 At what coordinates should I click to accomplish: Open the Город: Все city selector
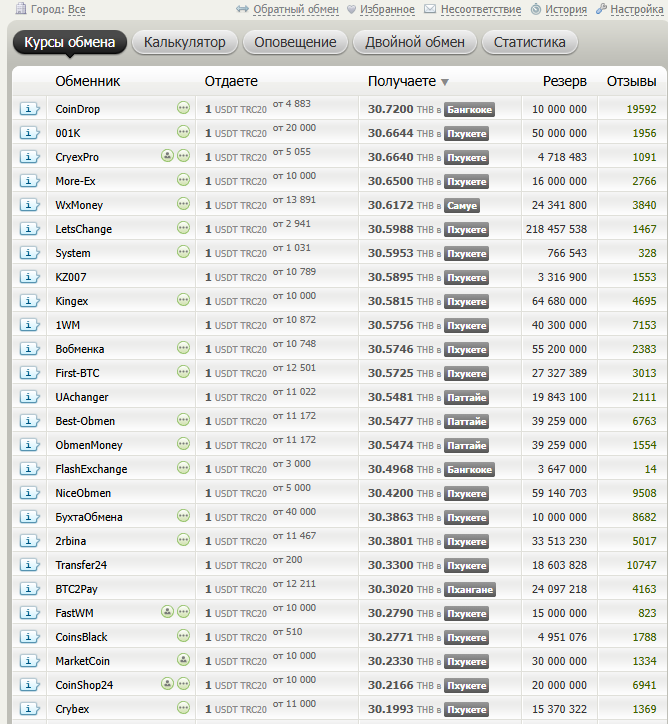(76, 9)
